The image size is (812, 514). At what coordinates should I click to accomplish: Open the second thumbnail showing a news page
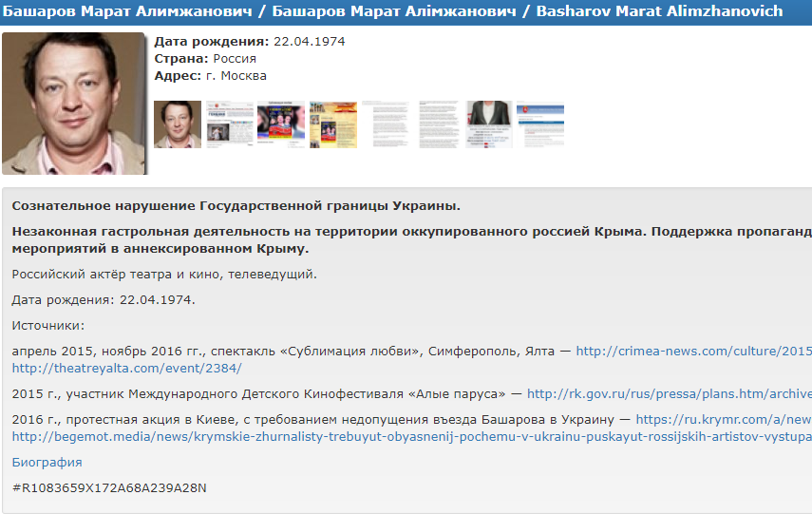coord(226,124)
